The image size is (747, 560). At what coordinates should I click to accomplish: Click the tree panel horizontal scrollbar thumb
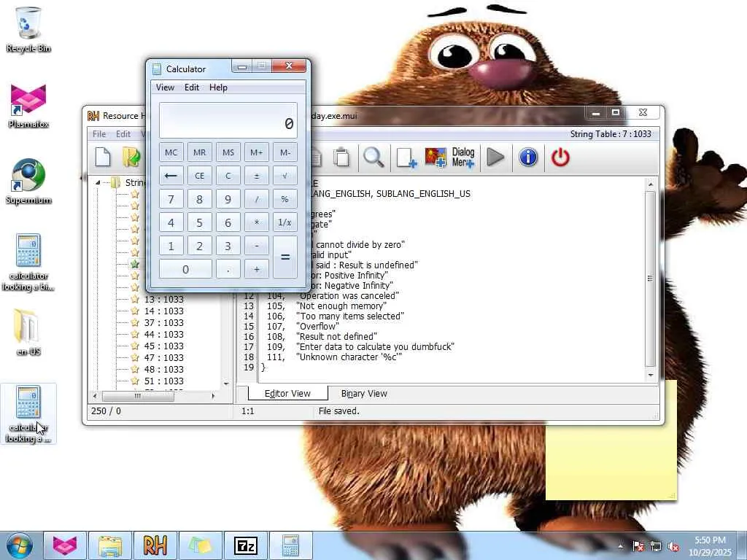(x=138, y=396)
